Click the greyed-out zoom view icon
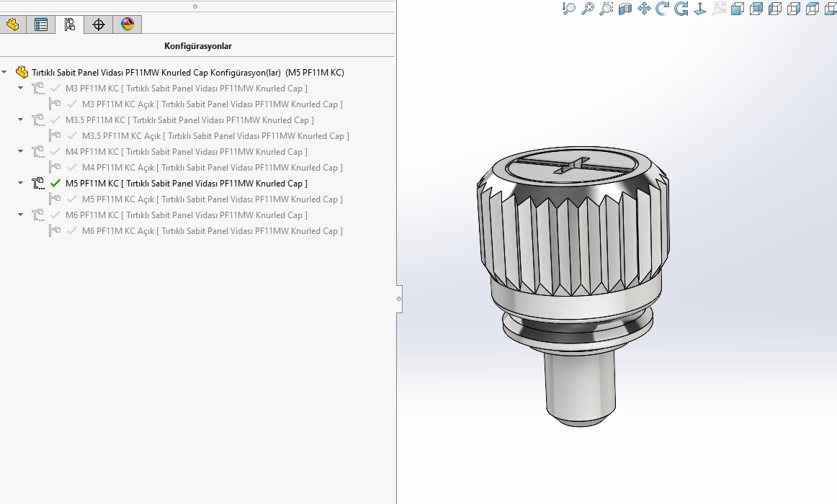837x504 pixels. click(719, 9)
